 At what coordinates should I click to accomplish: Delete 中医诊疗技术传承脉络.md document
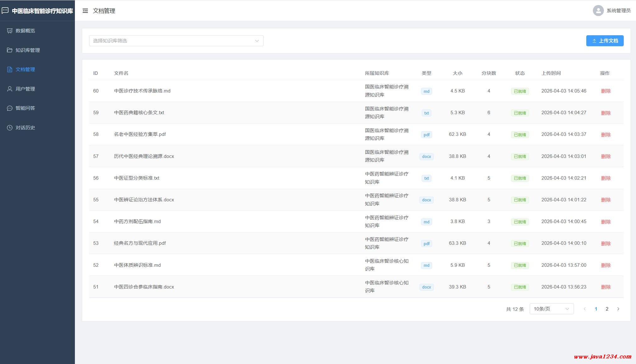[x=605, y=91]
